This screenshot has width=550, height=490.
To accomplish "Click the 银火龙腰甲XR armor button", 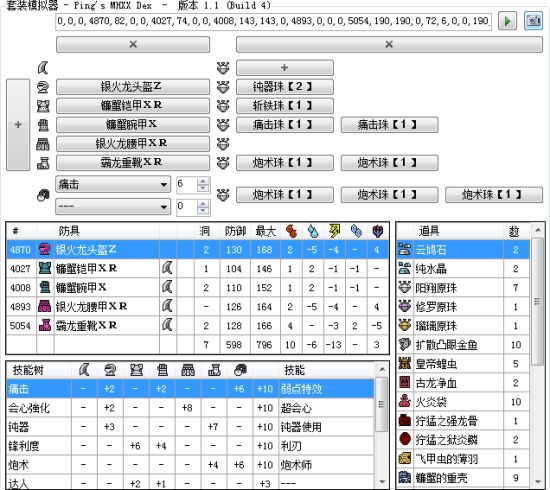I will pos(133,143).
